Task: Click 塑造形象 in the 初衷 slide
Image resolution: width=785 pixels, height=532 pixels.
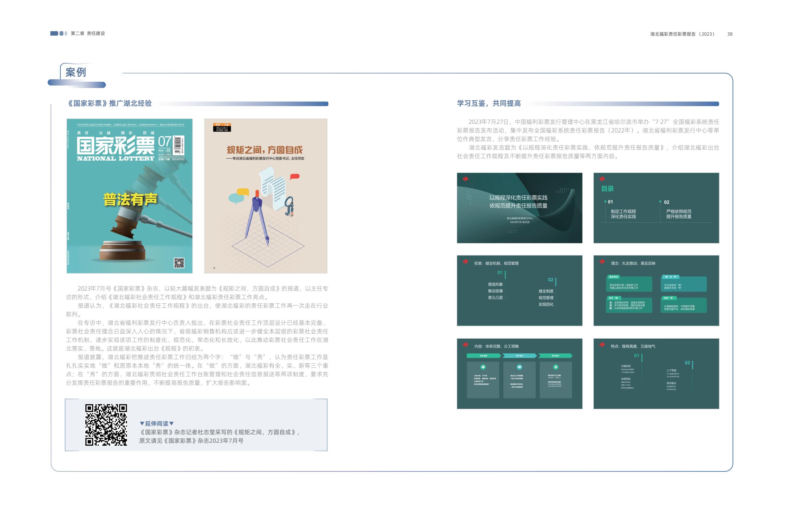Action: (495, 284)
